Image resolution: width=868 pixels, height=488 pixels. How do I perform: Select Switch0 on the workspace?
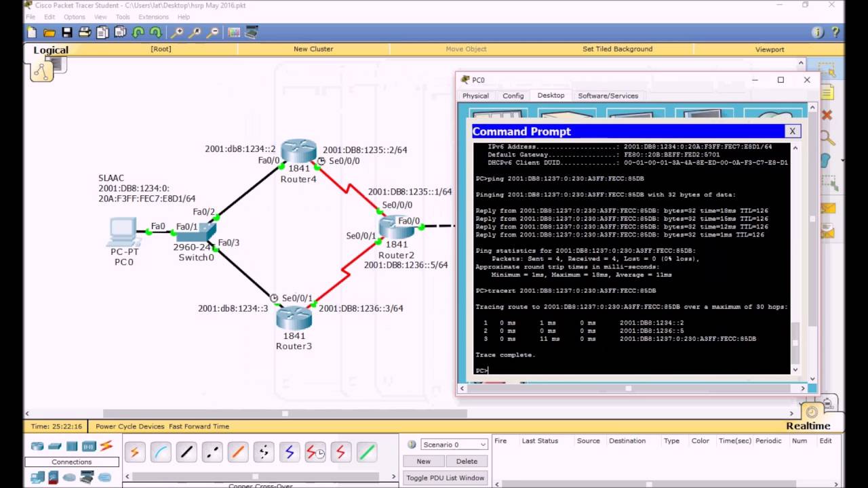coord(195,232)
